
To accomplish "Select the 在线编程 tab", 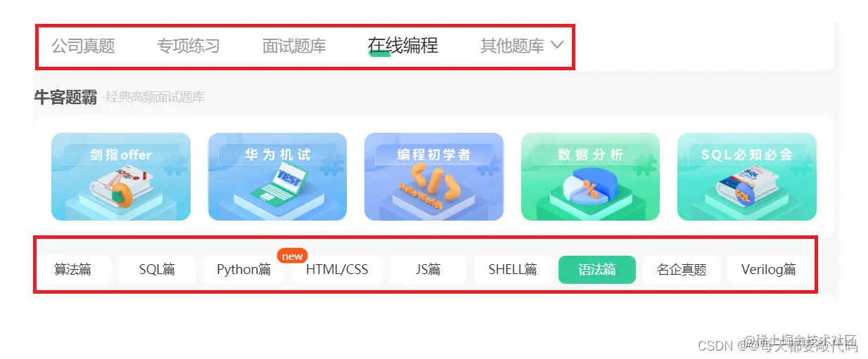I will coord(403,46).
